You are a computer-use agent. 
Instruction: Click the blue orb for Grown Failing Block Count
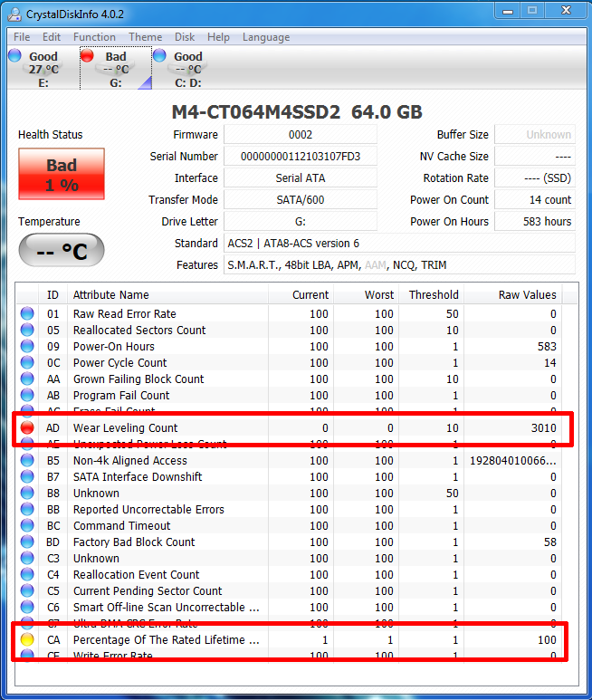27,379
